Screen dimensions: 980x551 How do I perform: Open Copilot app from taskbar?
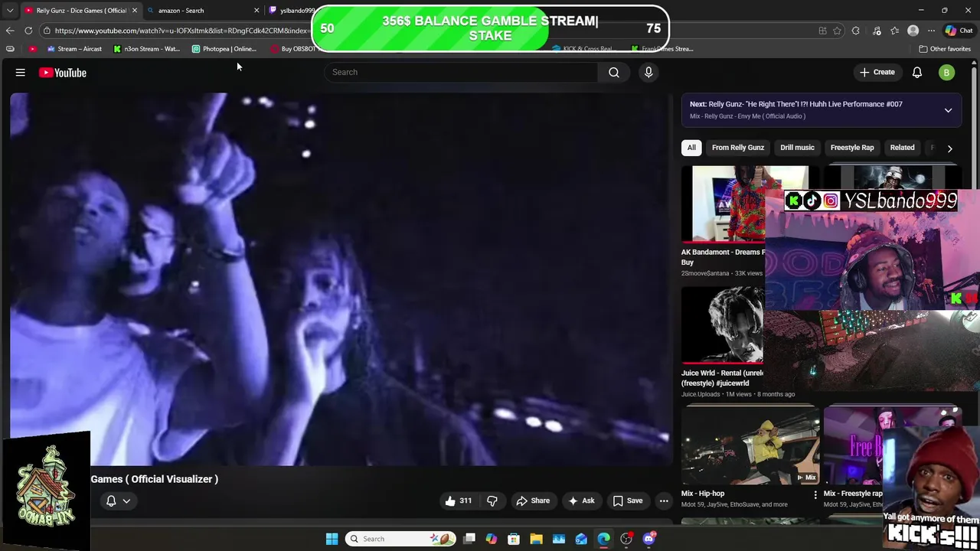[492, 539]
